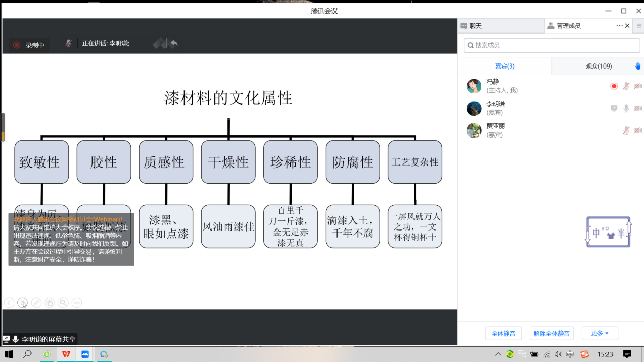Toggle 李明谦's microphone in the member list
The width and height of the screenshot is (644, 362).
point(626,108)
